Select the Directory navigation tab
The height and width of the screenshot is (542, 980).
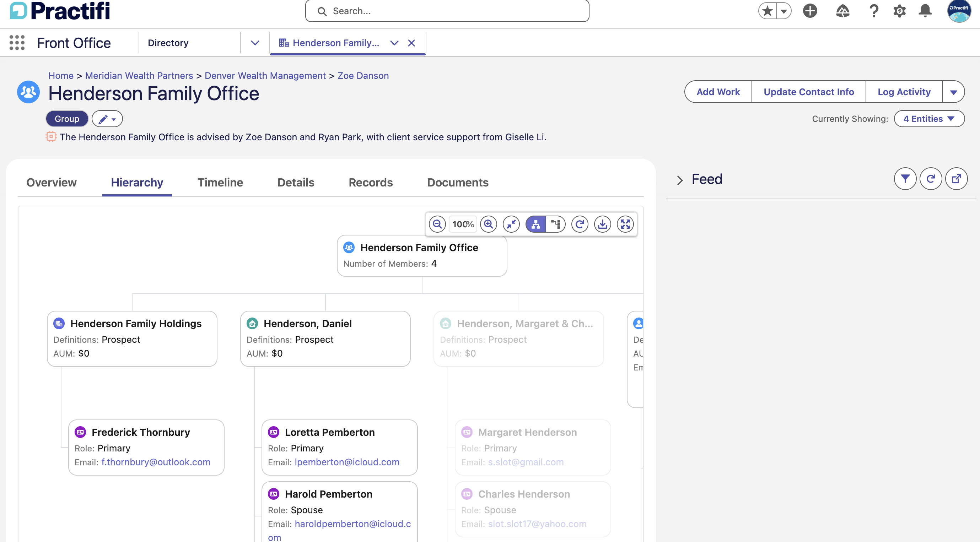click(168, 43)
